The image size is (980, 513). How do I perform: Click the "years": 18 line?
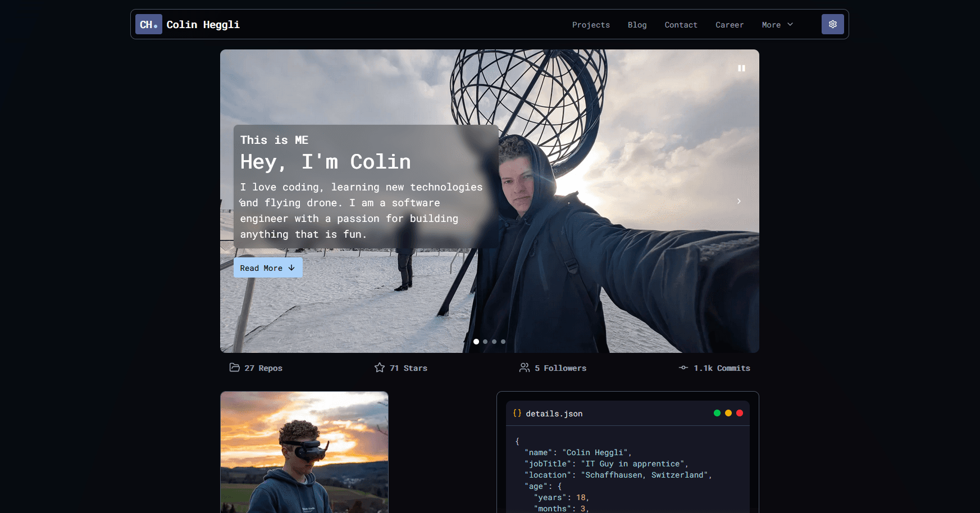coord(561,497)
